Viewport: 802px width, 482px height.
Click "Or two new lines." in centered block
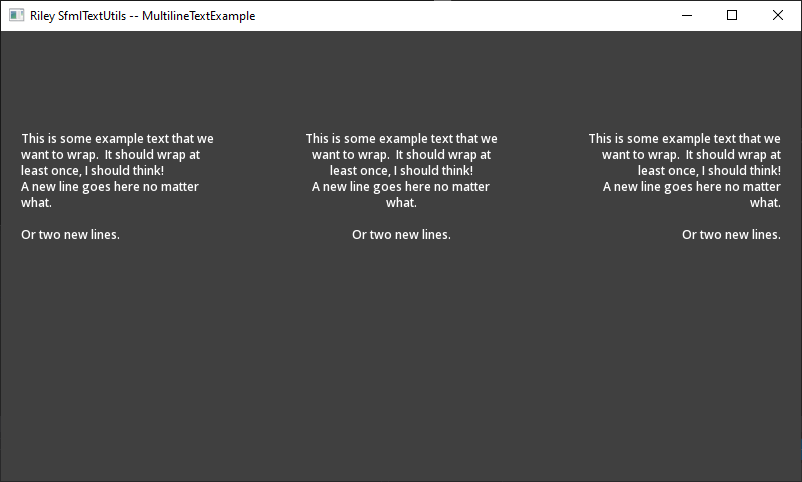pos(401,235)
